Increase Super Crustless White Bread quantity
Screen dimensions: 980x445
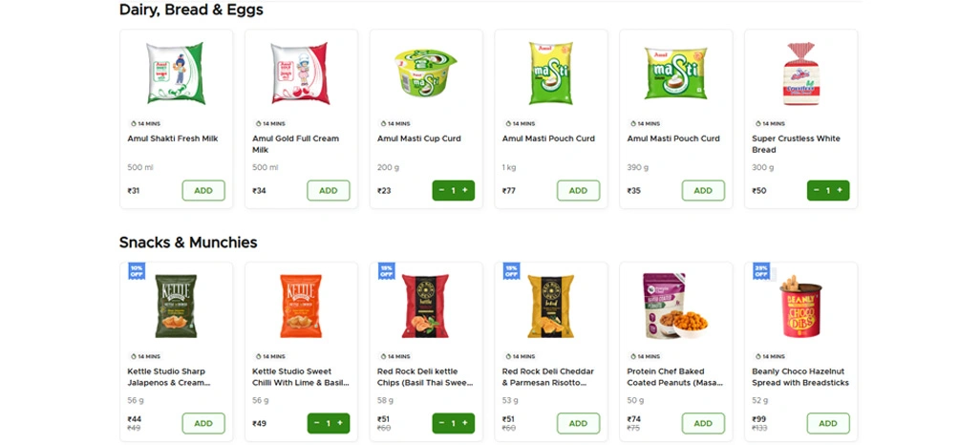click(840, 190)
